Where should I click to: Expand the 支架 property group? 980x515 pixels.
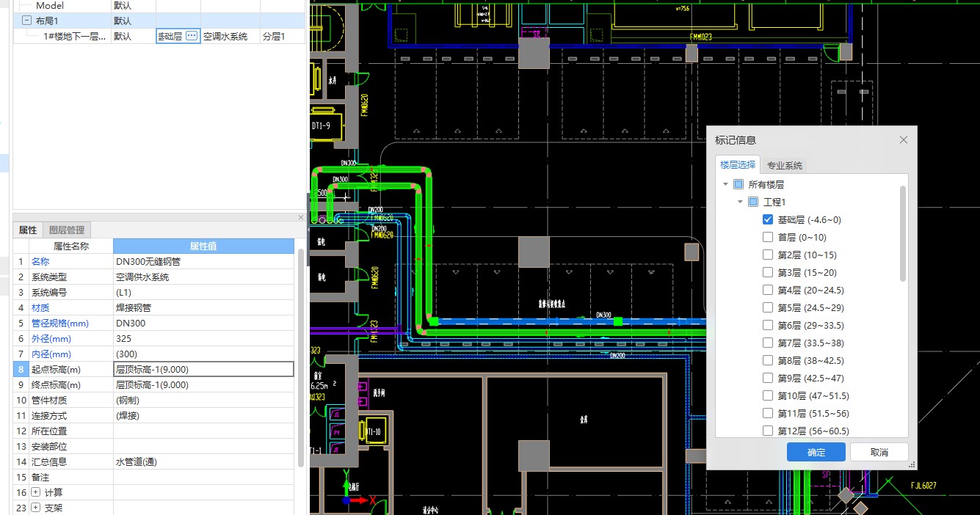point(36,508)
